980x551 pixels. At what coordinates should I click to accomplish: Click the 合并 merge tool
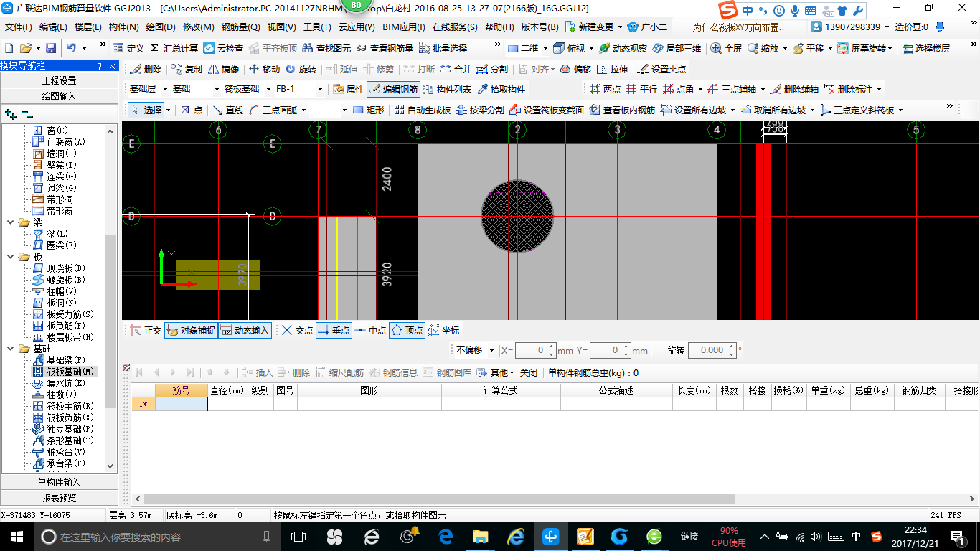[x=456, y=70]
